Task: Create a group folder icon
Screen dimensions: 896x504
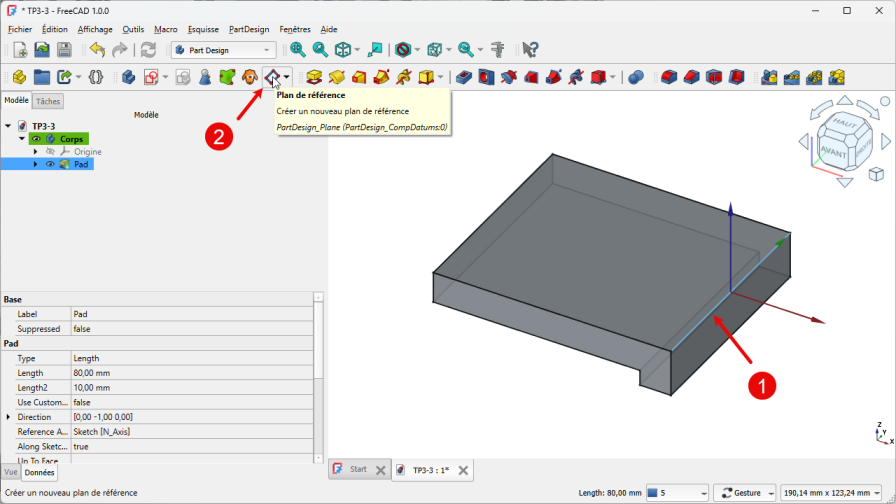Action: [42, 77]
